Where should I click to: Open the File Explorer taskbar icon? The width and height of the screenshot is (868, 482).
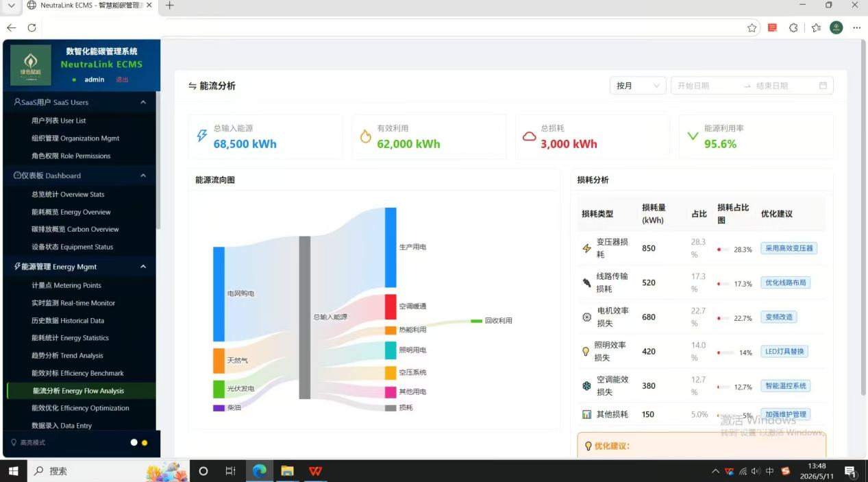(x=287, y=471)
